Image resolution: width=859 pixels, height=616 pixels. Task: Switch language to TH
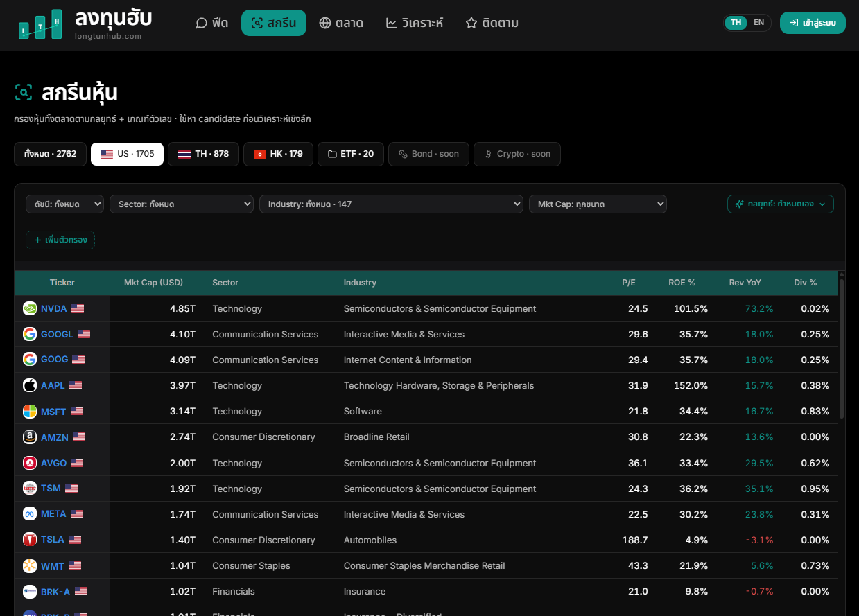tap(736, 23)
